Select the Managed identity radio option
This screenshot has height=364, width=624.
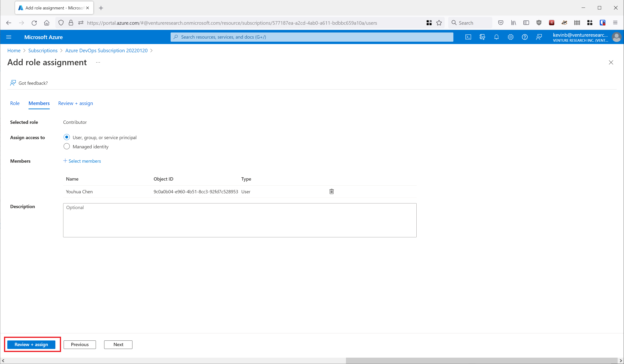coord(67,146)
